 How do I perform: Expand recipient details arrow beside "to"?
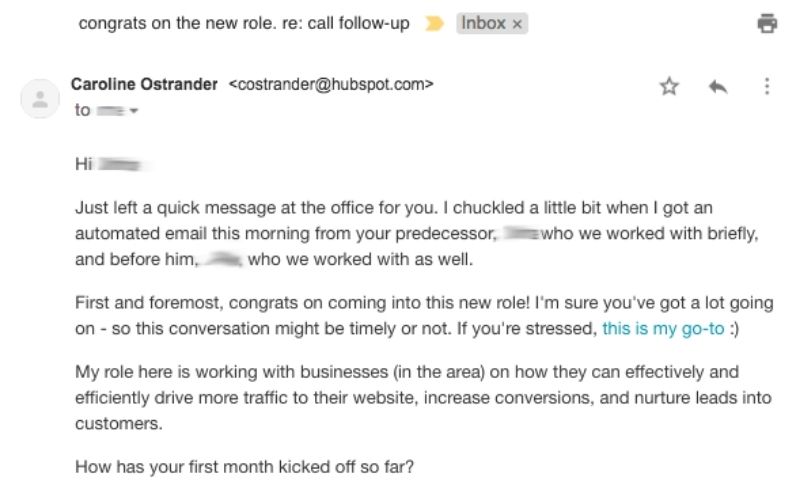tap(133, 112)
